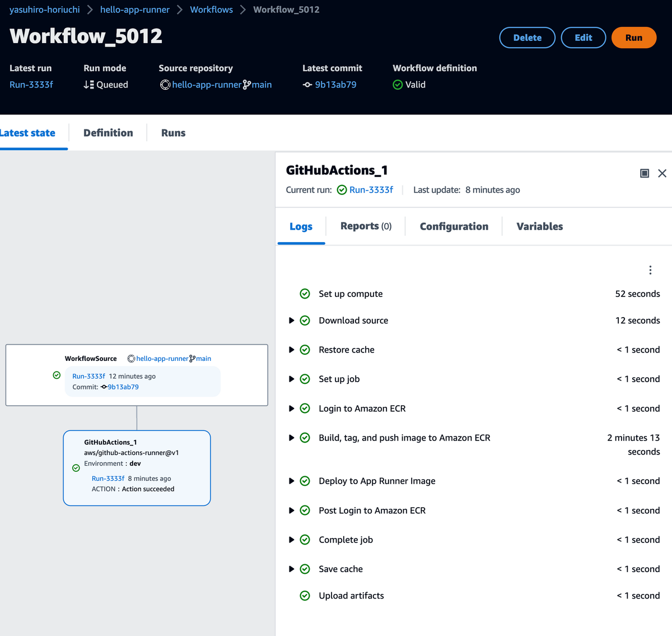Click the Edit workflow button
672x636 pixels.
(x=584, y=38)
